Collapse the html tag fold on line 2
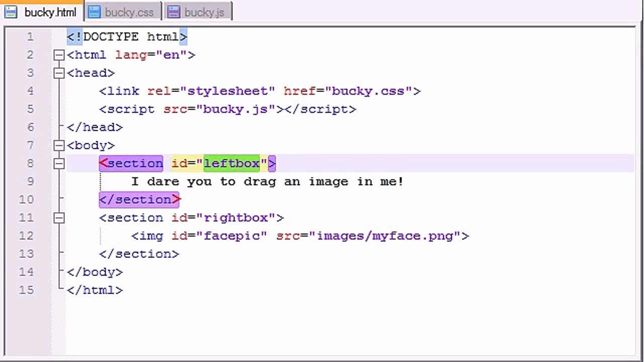This screenshot has height=362, width=644. pyautogui.click(x=59, y=55)
